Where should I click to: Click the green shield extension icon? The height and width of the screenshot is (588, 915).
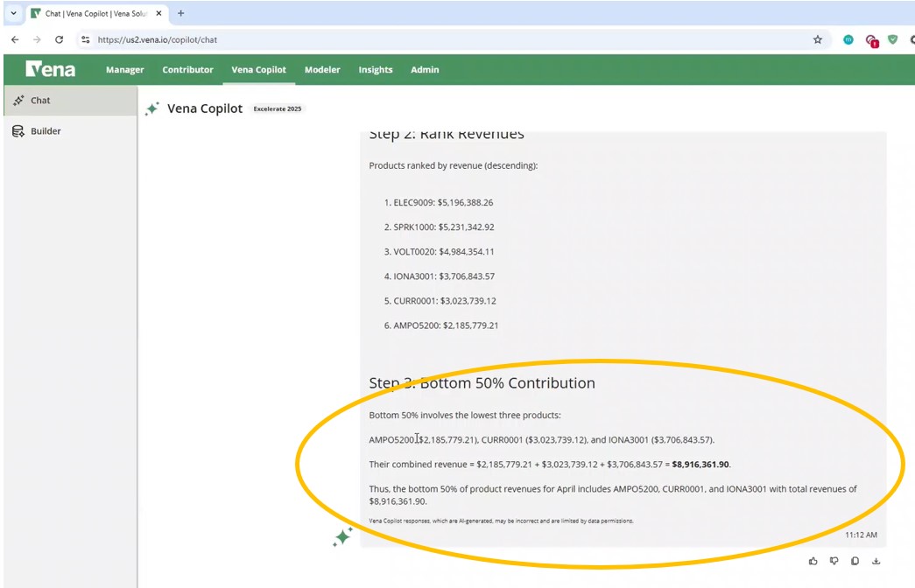[x=893, y=39]
